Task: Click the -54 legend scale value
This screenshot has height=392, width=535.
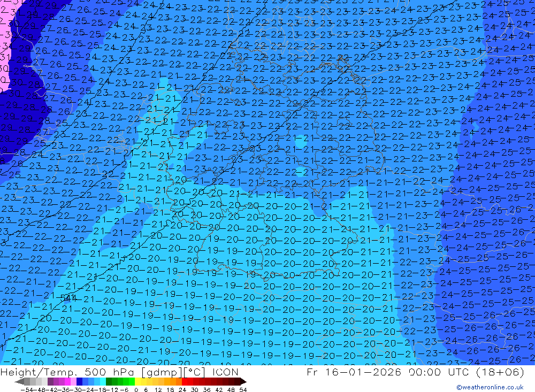Action: coord(27,390)
